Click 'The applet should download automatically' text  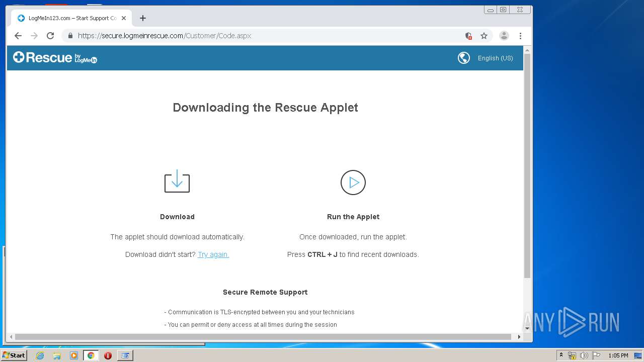[x=177, y=237]
